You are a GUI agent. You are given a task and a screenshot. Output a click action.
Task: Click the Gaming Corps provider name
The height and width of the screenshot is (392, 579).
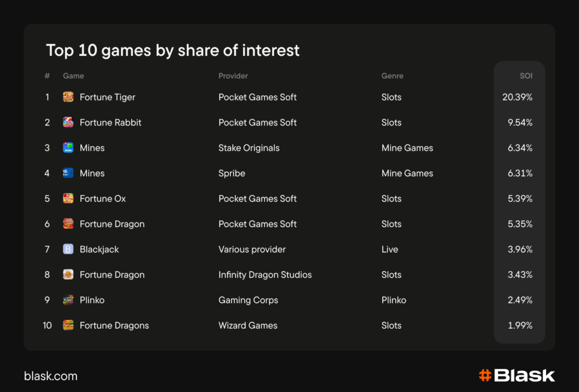pyautogui.click(x=248, y=300)
